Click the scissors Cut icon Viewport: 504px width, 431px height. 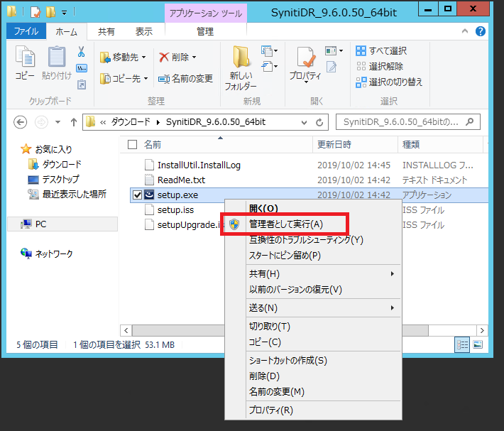pyautogui.click(x=82, y=51)
